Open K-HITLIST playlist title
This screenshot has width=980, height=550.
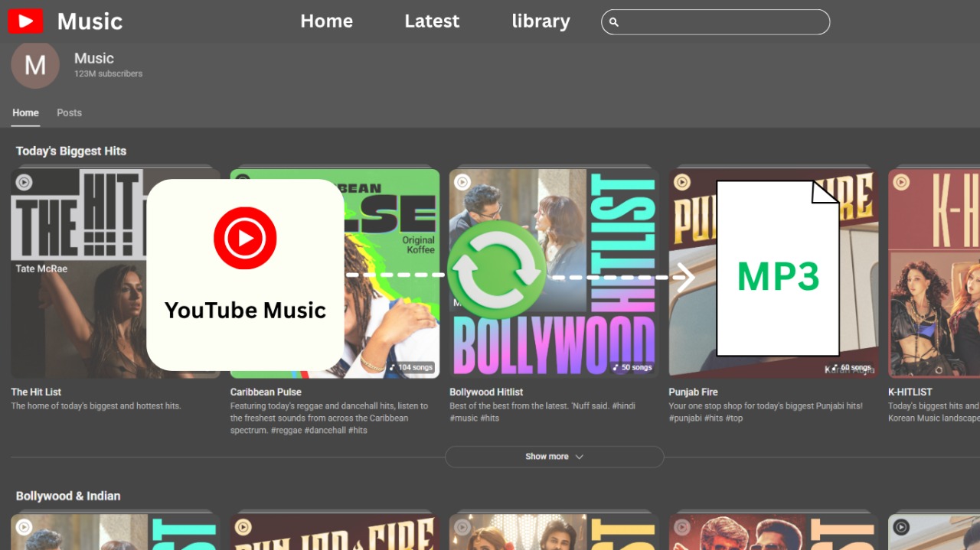(910, 392)
